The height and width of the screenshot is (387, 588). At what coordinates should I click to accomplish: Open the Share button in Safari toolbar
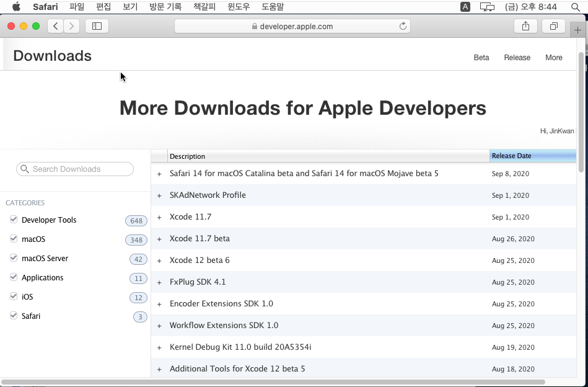coord(525,26)
